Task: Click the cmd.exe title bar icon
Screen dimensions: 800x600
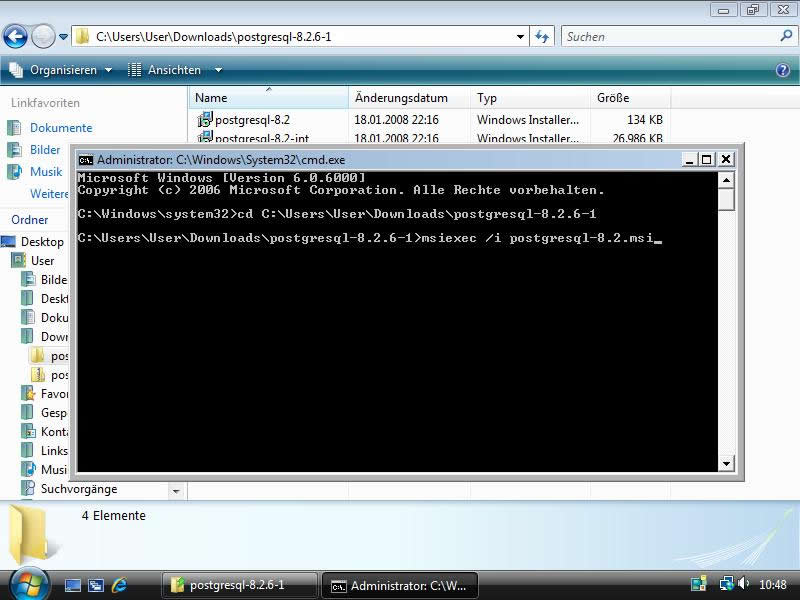Action: [86, 160]
